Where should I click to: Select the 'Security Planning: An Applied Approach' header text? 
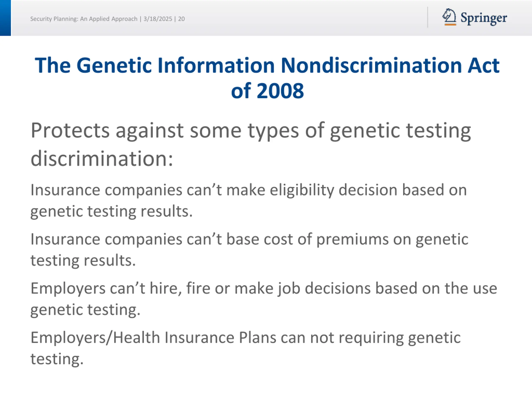click(x=84, y=19)
